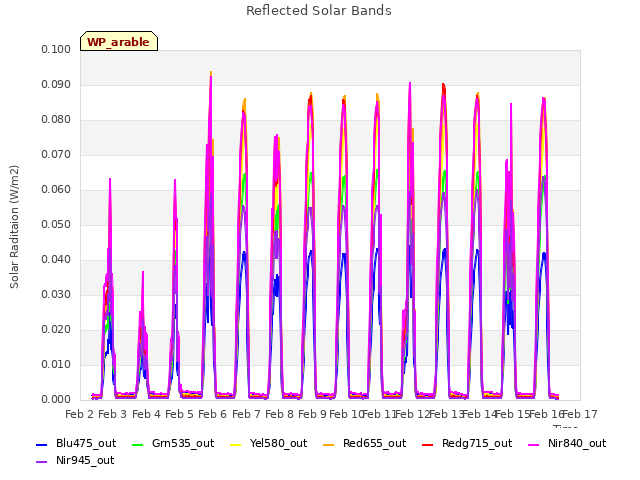Click the 0.100 y-axis tick label
Image resolution: width=640 pixels, height=480 pixels.
coord(56,49)
